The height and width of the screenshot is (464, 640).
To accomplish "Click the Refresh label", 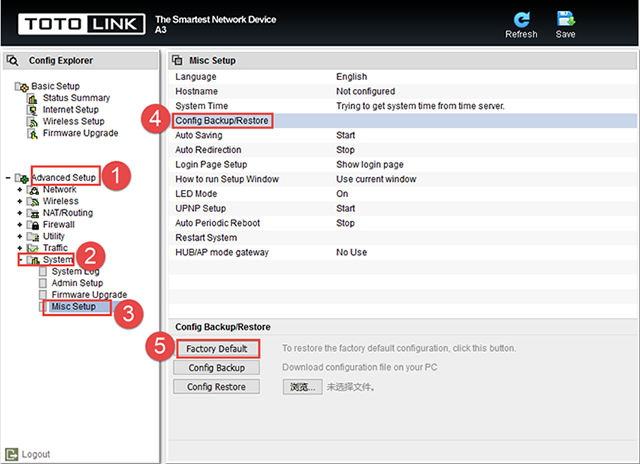I will click(521, 34).
